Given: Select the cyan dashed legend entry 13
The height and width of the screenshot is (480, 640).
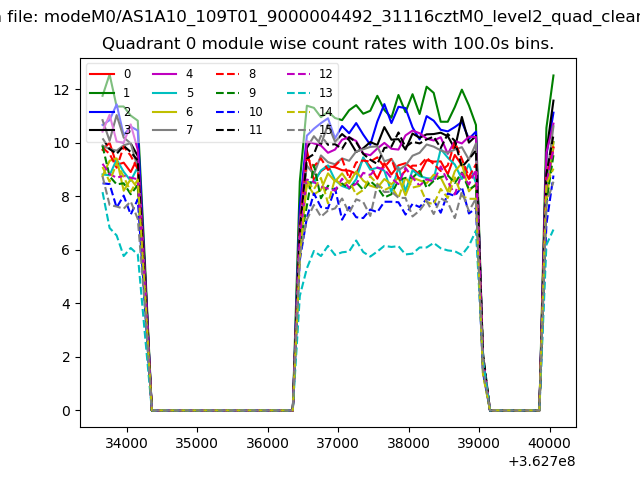Looking at the screenshot, I should pyautogui.click(x=308, y=92).
